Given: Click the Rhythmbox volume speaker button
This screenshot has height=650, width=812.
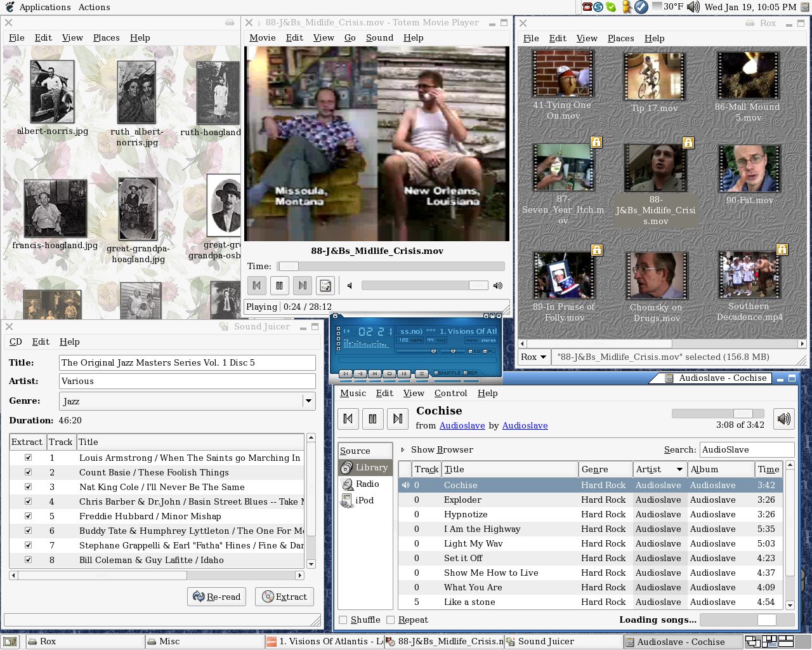Looking at the screenshot, I should (x=785, y=418).
